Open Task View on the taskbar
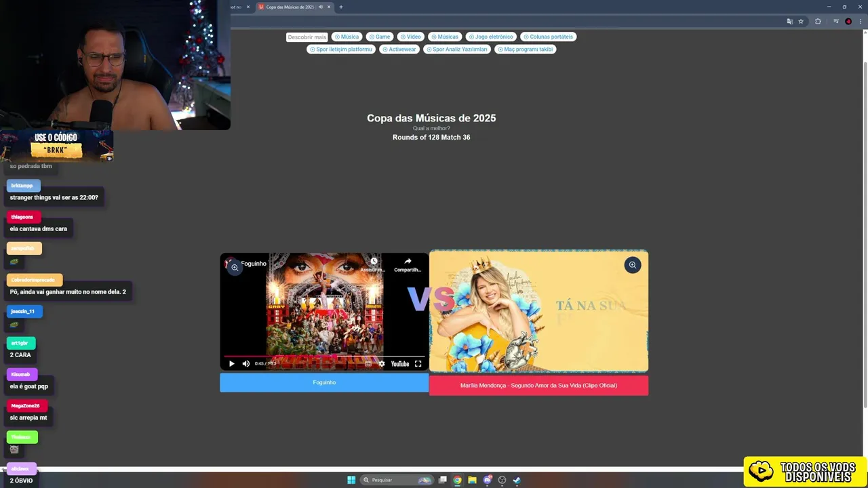Image resolution: width=868 pixels, height=488 pixels. coord(443,480)
